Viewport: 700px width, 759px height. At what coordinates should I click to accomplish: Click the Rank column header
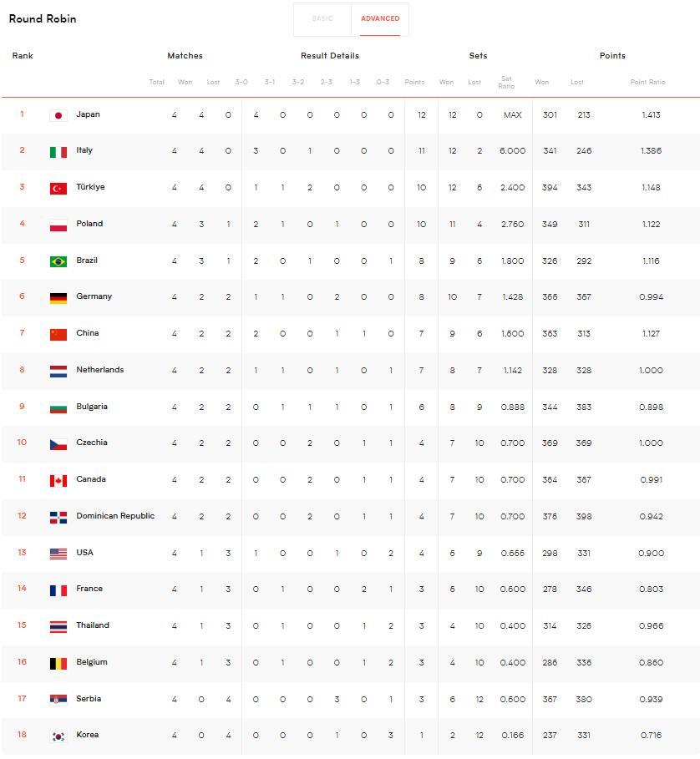23,56
